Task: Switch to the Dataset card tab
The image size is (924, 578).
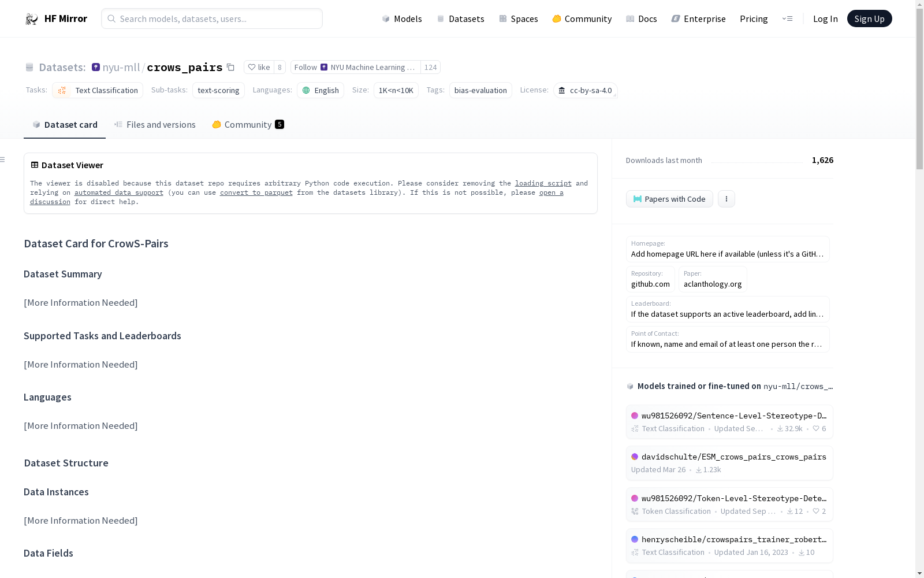Action: click(x=65, y=124)
